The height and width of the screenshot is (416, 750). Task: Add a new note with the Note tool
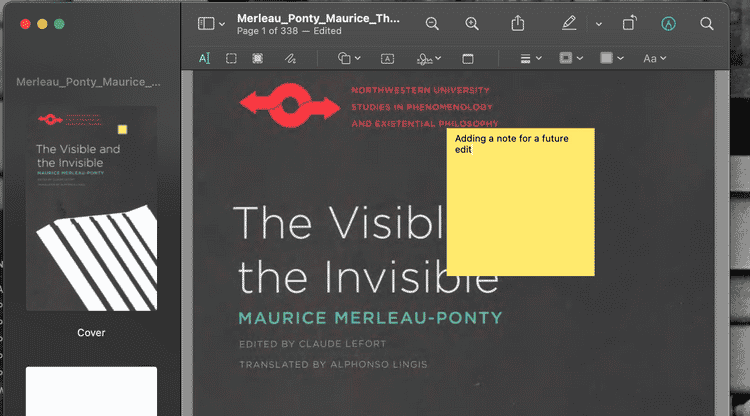click(467, 59)
